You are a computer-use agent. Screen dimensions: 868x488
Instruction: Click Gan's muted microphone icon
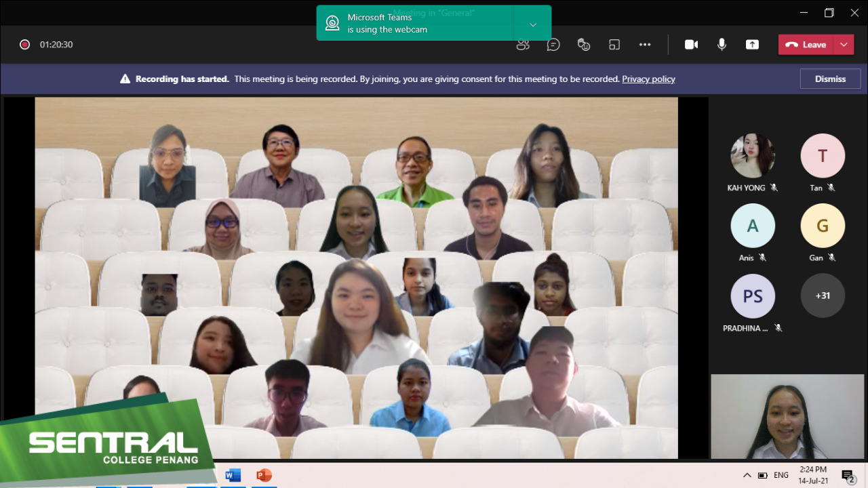(832, 258)
